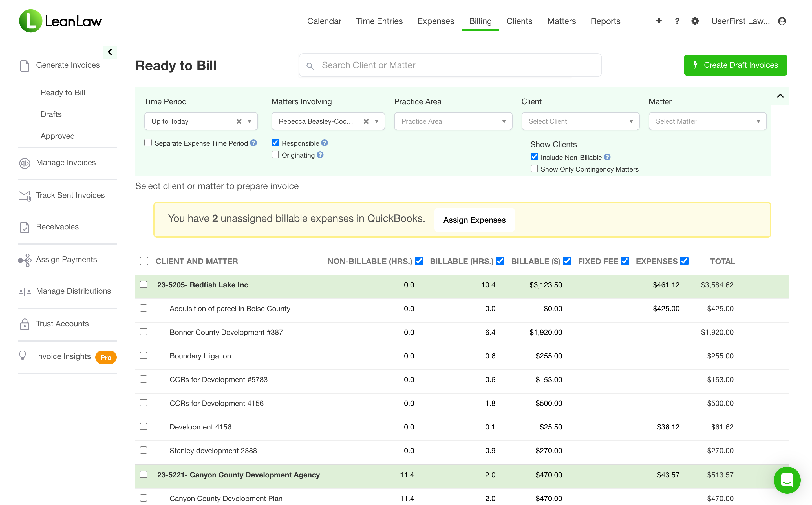Check the Bonner County Development #387 row
This screenshot has height=505, width=812.
(x=144, y=332)
